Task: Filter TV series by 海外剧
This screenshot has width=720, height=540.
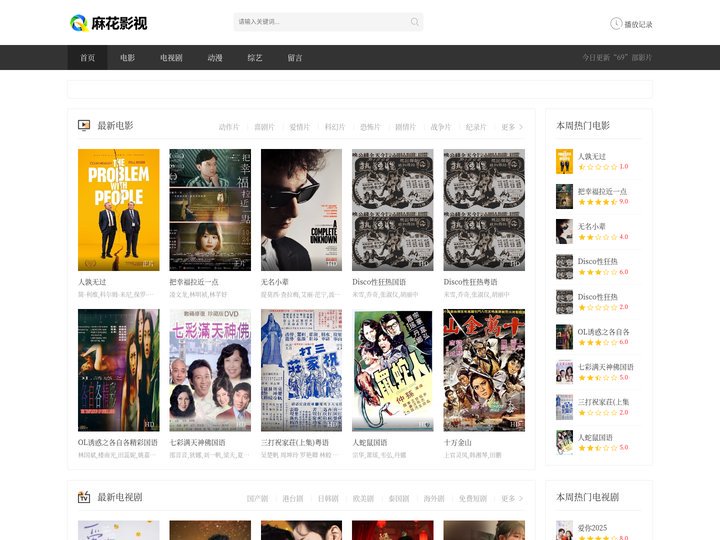Action: tap(434, 498)
